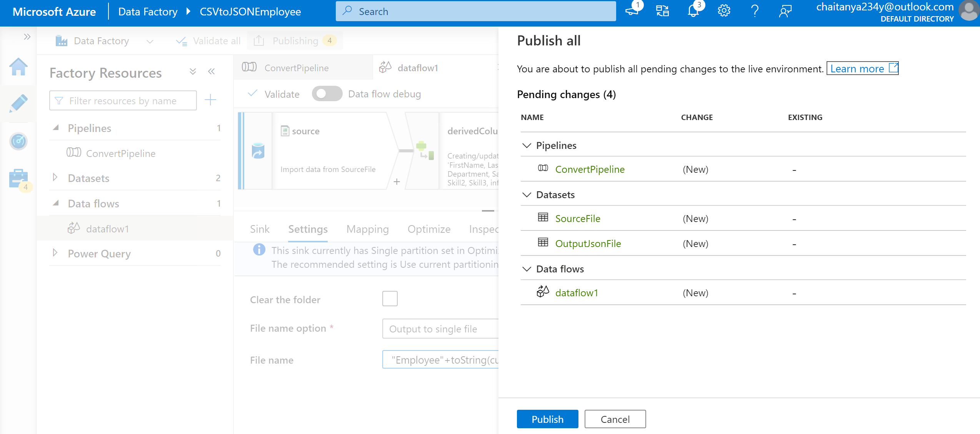The height and width of the screenshot is (434, 980).
Task: Toggle the Data flow debug switch
Action: coord(327,93)
